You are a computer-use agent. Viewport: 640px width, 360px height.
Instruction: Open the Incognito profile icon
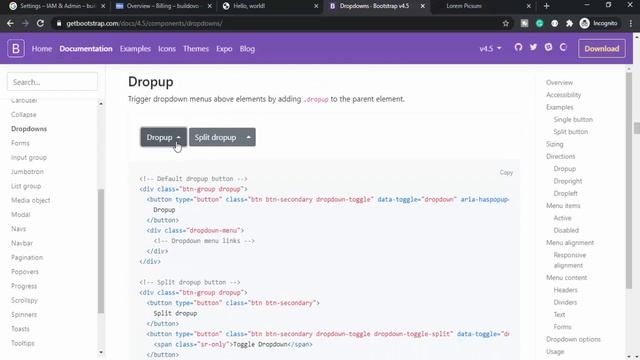(585, 23)
